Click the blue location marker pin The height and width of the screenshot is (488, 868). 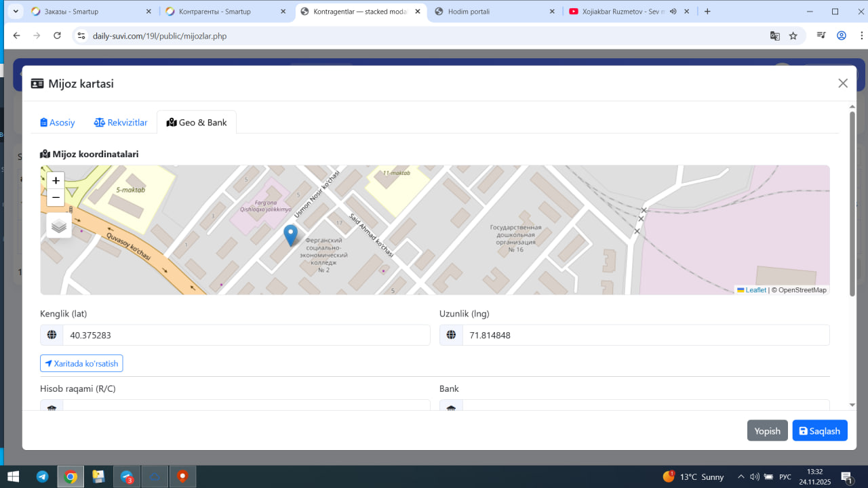coord(290,235)
